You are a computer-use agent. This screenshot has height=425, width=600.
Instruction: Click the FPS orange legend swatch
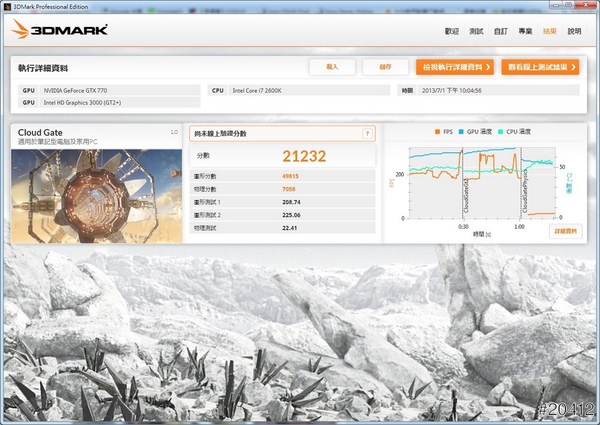tap(437, 132)
